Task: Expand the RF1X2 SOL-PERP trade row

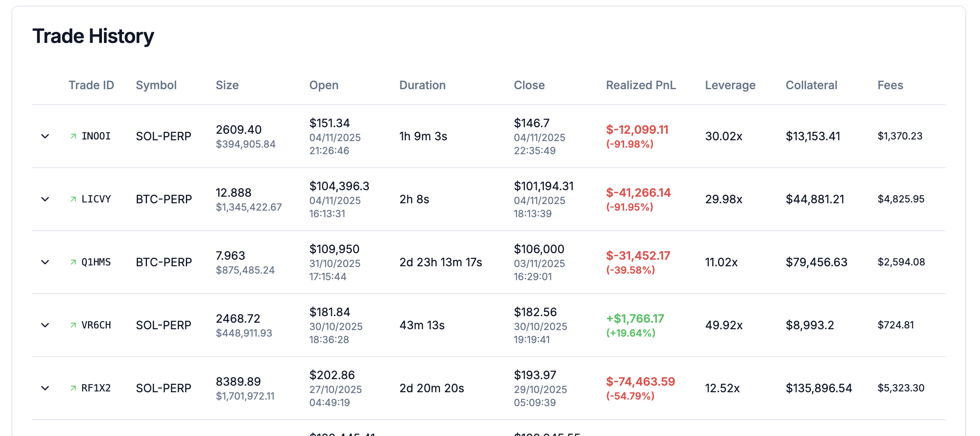Action: 45,389
